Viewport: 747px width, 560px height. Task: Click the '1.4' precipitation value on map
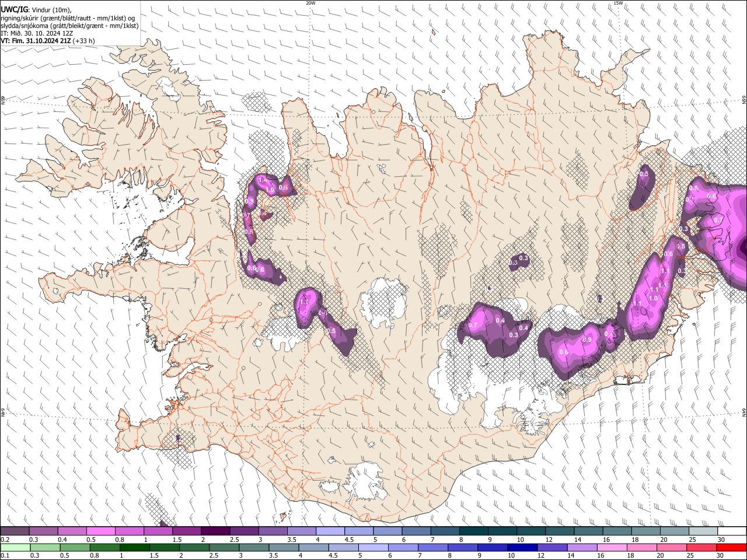(x=262, y=181)
